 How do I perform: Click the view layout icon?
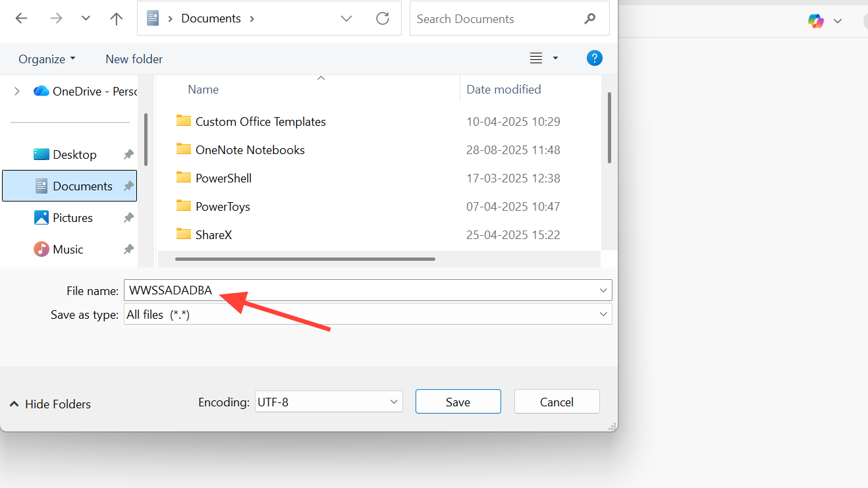click(536, 59)
